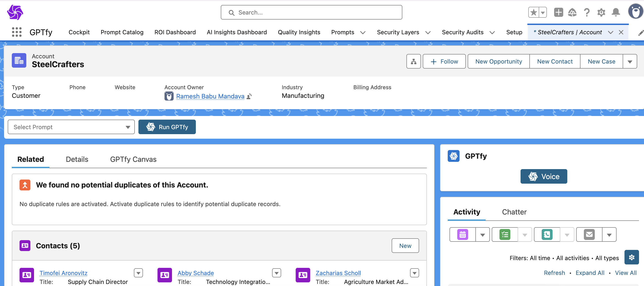
Task: Open notifications bell
Action: click(x=616, y=12)
